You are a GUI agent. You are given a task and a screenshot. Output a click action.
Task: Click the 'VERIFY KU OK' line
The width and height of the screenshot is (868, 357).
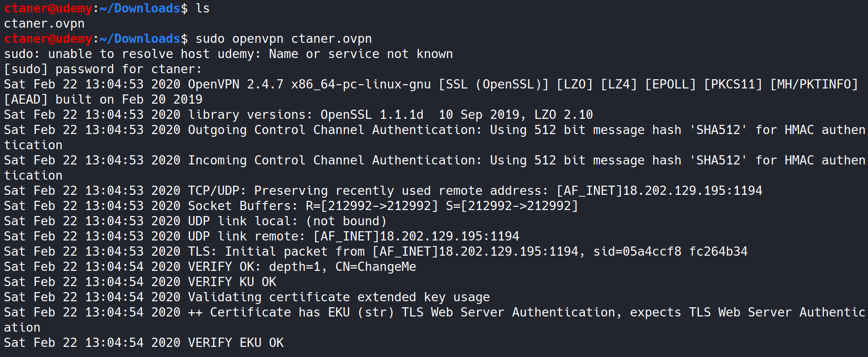tap(140, 282)
